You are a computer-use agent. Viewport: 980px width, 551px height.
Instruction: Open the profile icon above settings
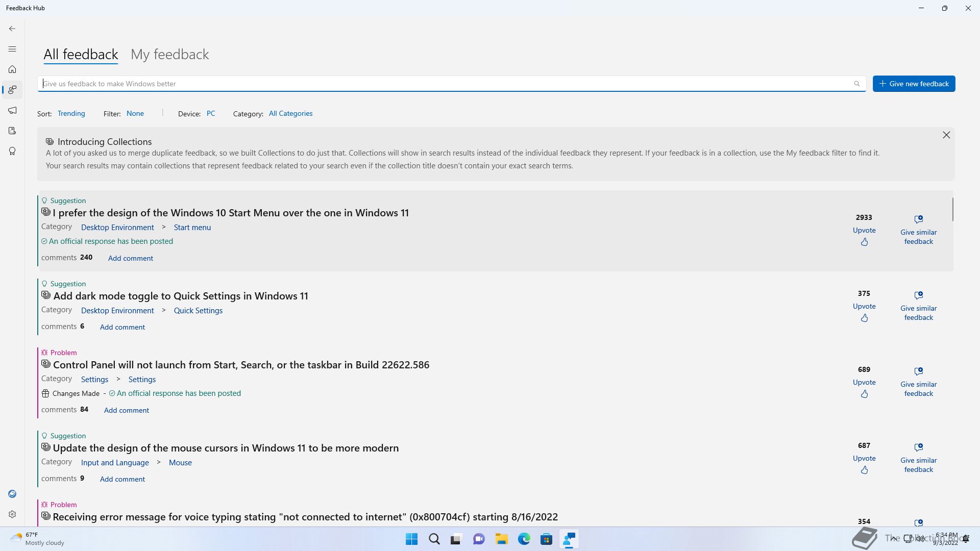point(12,494)
